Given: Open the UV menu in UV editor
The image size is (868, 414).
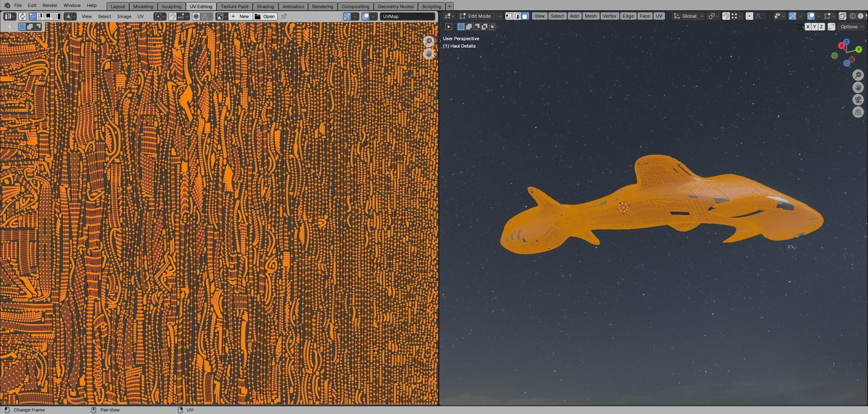Looking at the screenshot, I should pyautogui.click(x=141, y=16).
